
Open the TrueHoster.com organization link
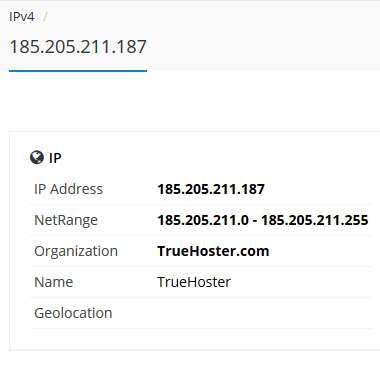[x=213, y=251]
